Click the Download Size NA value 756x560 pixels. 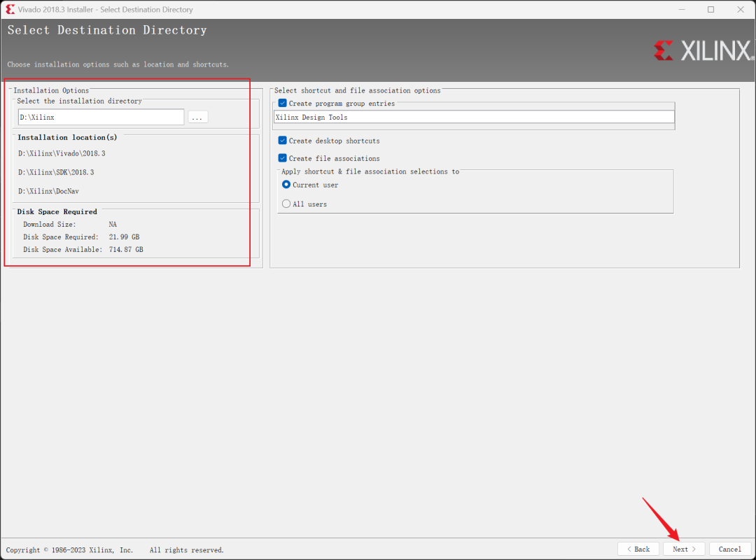[113, 224]
